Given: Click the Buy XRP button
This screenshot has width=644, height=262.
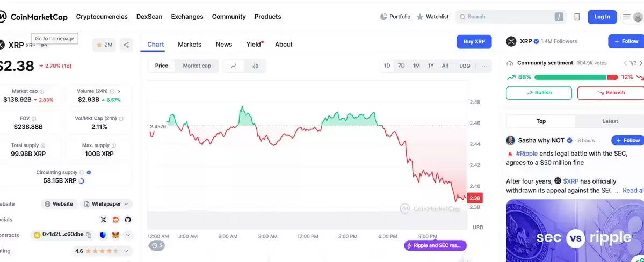Looking at the screenshot, I should [474, 41].
